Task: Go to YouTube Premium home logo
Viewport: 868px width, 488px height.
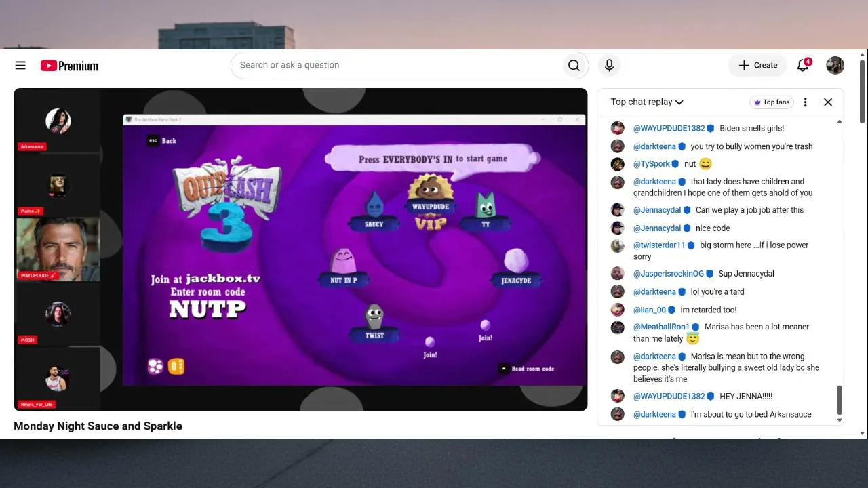Action: pos(69,66)
